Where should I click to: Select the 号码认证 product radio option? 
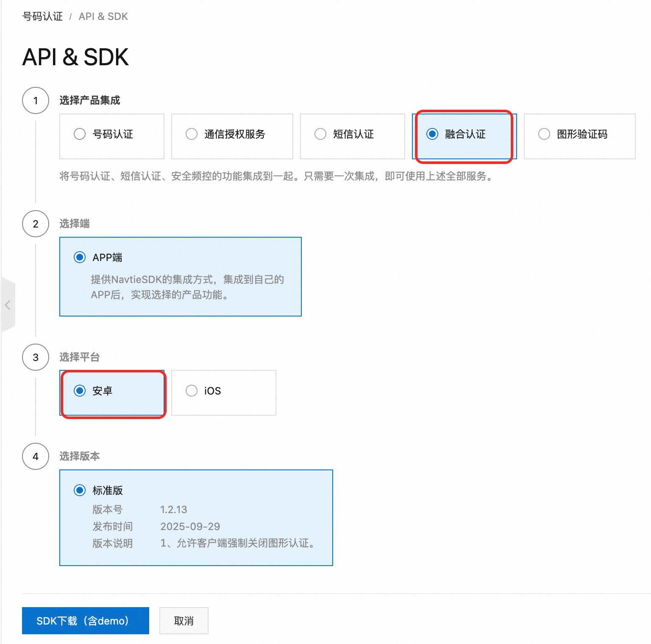(112, 136)
